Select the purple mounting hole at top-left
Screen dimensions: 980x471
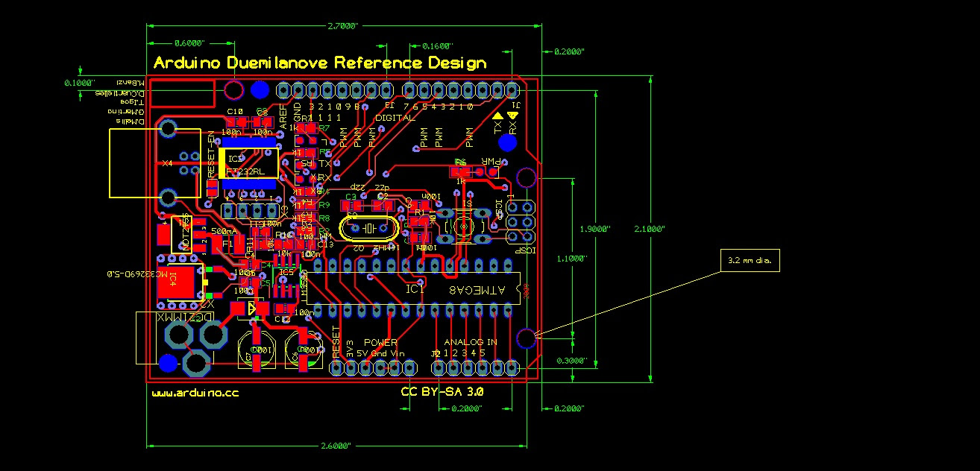click(x=233, y=90)
